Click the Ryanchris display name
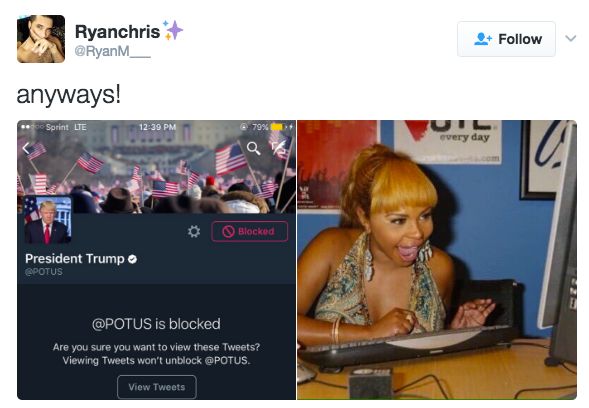The width and height of the screenshot is (589, 408). click(x=117, y=32)
